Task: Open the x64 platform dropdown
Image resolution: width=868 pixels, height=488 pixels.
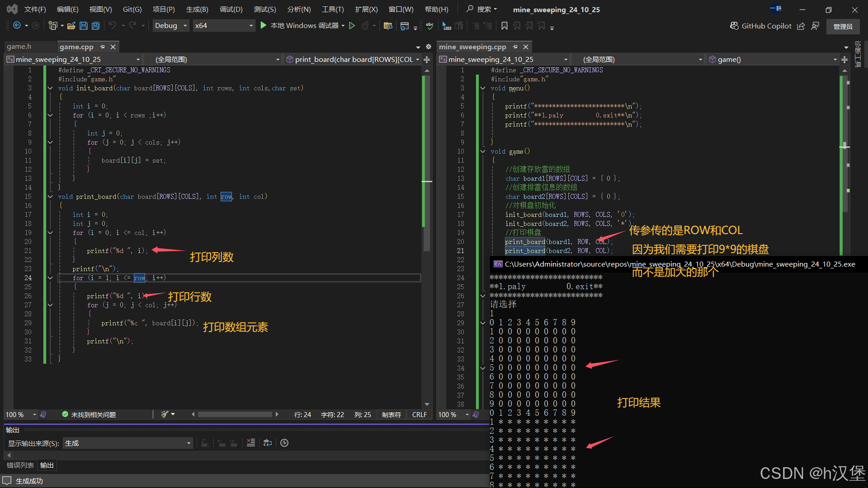Action: click(x=223, y=26)
